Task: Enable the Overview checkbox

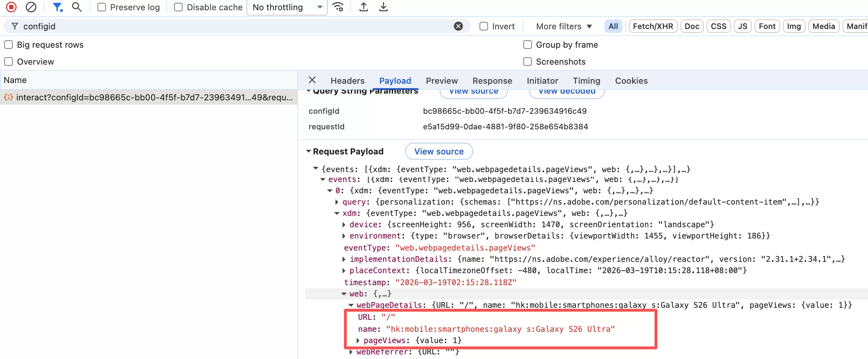Action: pos(8,61)
